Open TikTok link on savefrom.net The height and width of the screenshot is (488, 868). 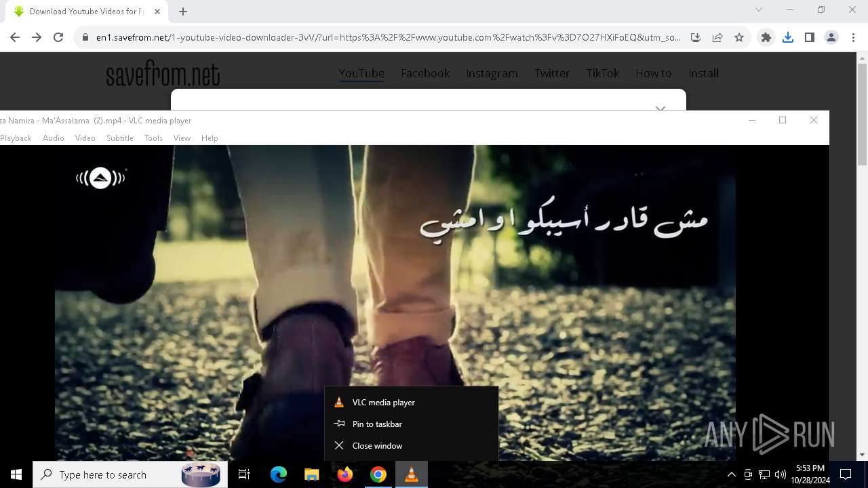[603, 73]
